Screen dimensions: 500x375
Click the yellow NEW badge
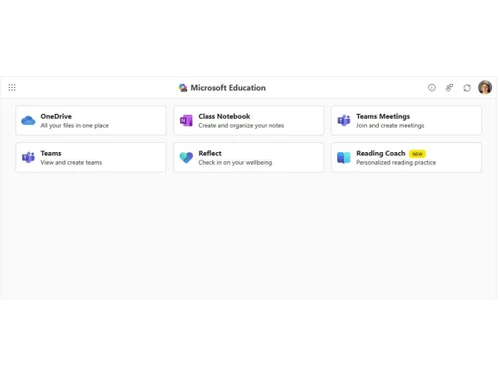coord(417,154)
